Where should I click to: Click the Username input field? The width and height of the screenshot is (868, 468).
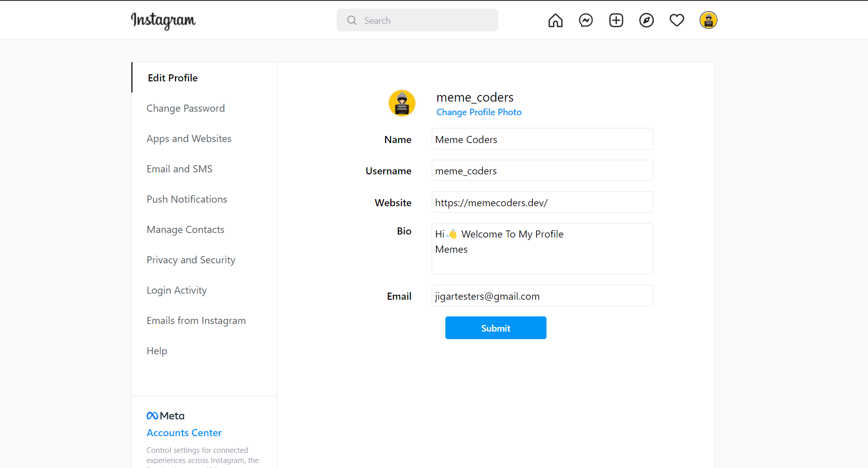[x=542, y=170]
